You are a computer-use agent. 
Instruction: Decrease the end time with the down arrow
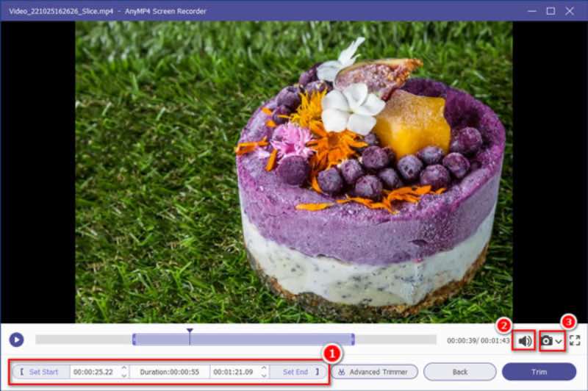263,376
